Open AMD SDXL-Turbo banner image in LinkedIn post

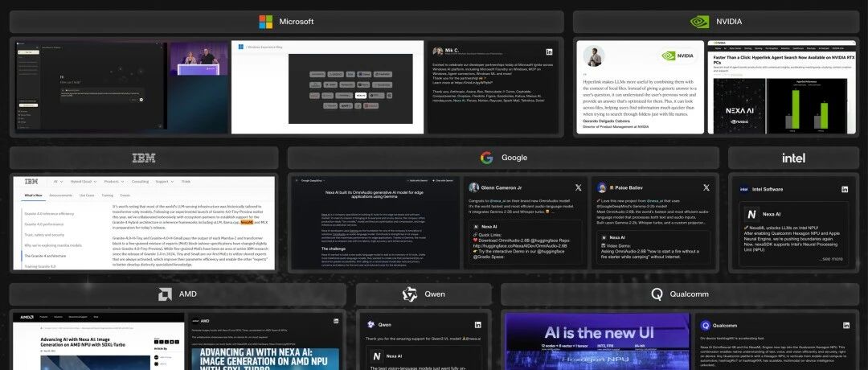coord(265,359)
